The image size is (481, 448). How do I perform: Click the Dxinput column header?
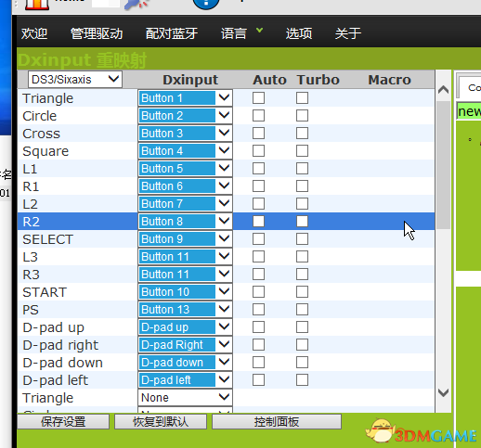coord(190,80)
